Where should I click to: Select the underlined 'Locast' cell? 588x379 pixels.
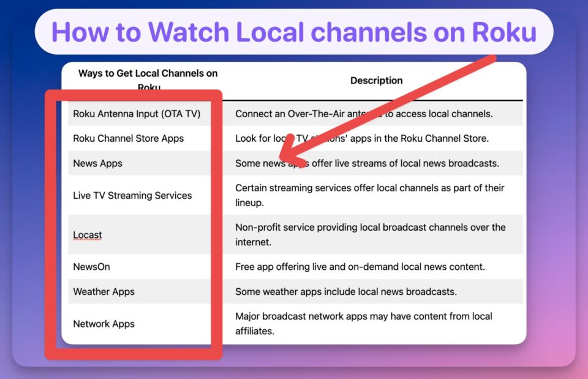(88, 235)
